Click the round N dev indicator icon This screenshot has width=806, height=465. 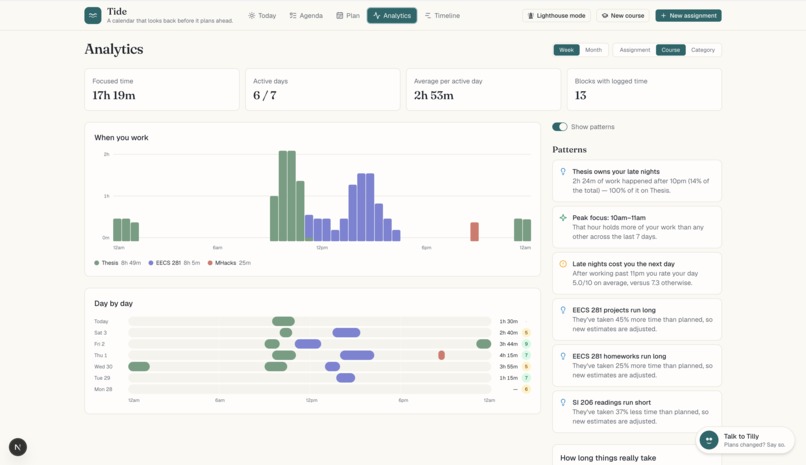coord(18,447)
